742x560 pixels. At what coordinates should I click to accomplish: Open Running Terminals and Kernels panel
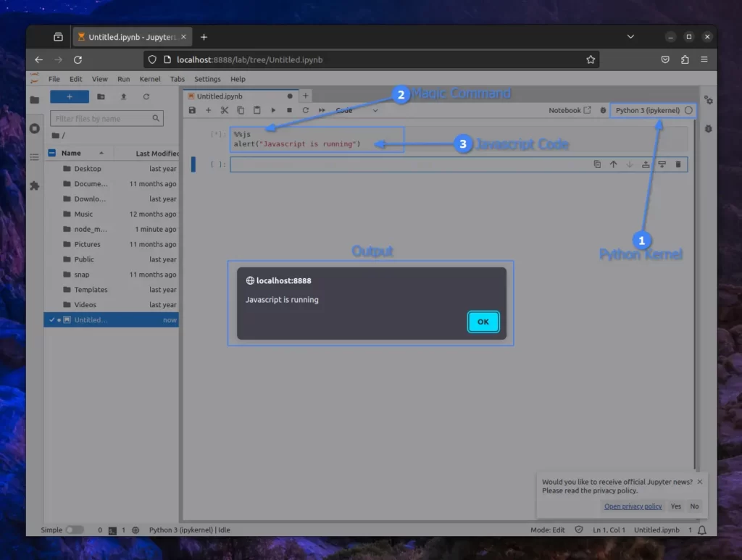[35, 129]
